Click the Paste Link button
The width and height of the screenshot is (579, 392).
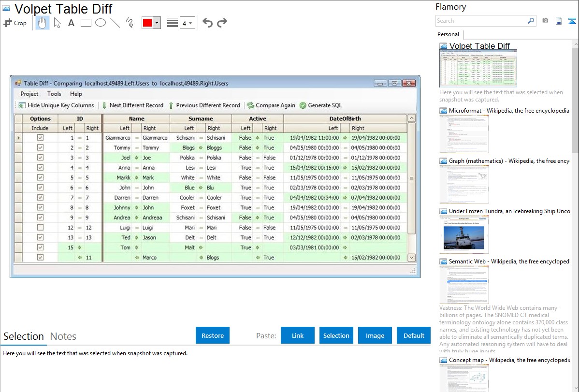(298, 335)
